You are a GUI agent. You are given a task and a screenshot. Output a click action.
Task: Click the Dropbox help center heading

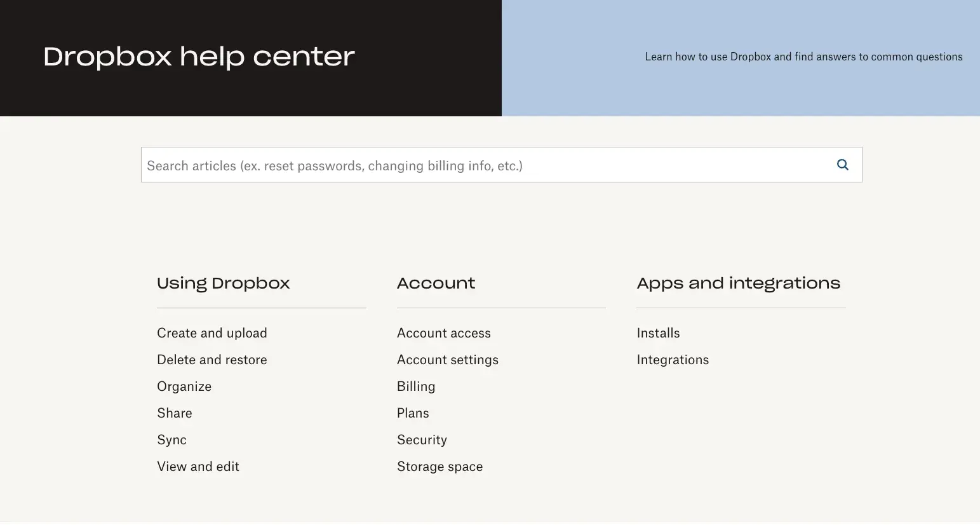click(198, 57)
